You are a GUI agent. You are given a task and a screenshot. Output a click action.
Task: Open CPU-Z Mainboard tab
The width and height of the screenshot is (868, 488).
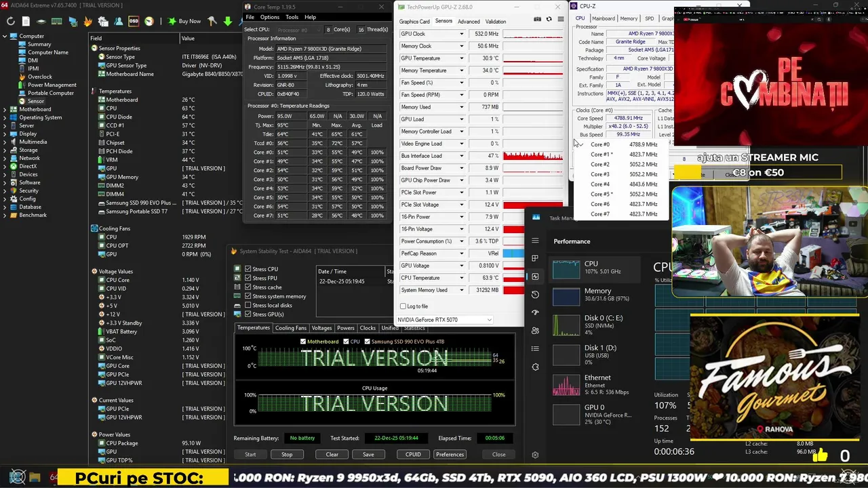[x=604, y=18]
